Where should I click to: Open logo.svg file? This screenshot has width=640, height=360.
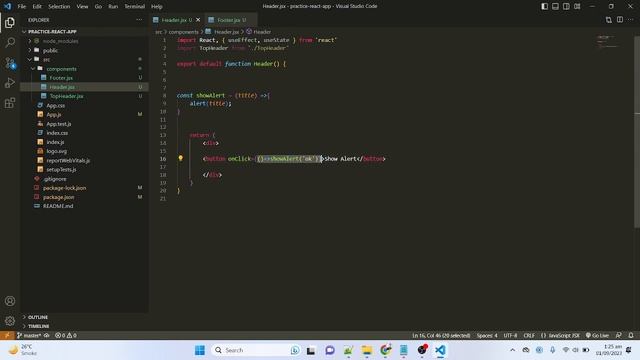tap(57, 151)
